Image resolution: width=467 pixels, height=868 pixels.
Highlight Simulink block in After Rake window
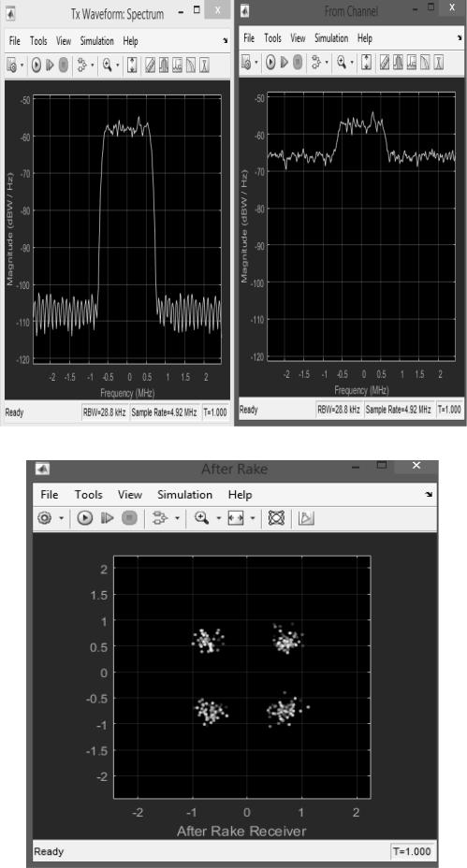click(x=161, y=518)
